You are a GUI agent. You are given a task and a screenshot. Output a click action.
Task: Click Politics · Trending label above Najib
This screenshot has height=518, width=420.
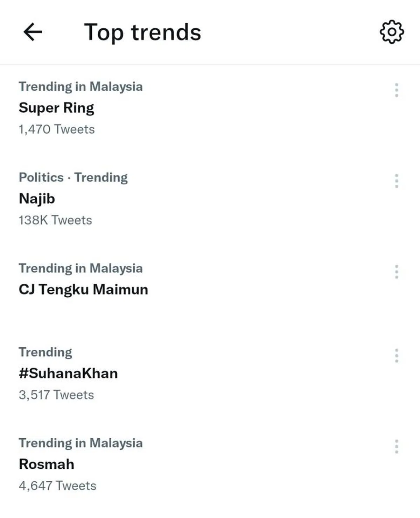coord(73,177)
